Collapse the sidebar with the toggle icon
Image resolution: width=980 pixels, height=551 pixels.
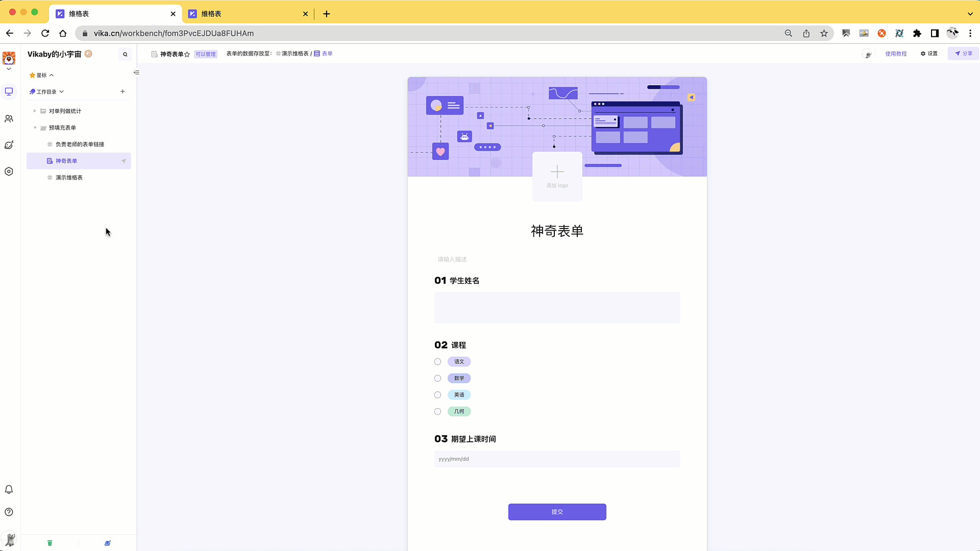tap(136, 72)
